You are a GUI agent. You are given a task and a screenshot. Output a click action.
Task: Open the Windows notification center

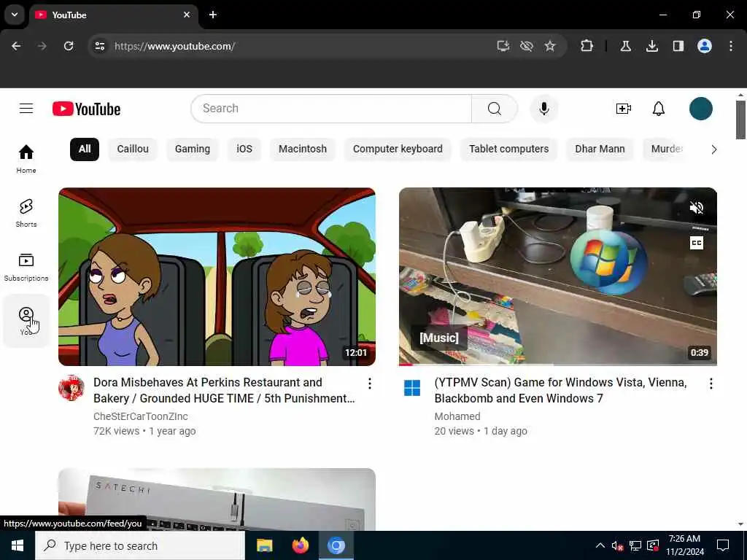pos(723,545)
